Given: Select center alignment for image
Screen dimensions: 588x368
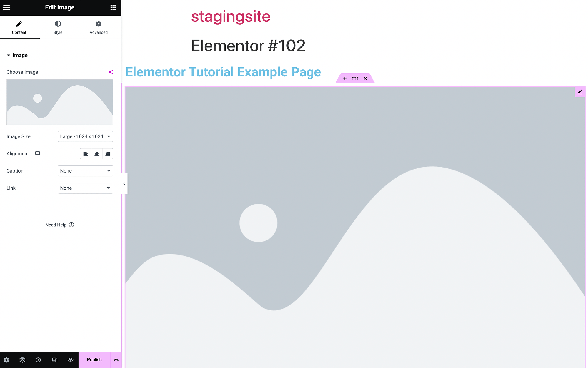Looking at the screenshot, I should 96,153.
